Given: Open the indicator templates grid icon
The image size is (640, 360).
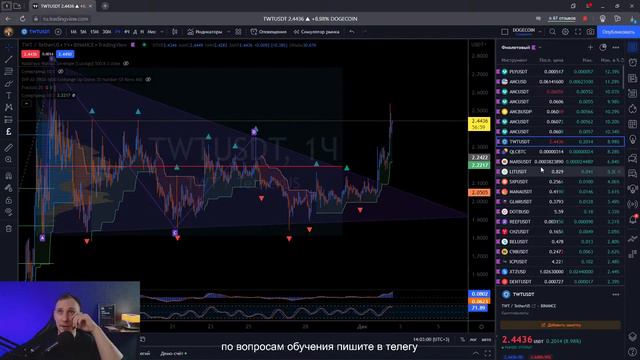Looking at the screenshot, I should [238, 32].
